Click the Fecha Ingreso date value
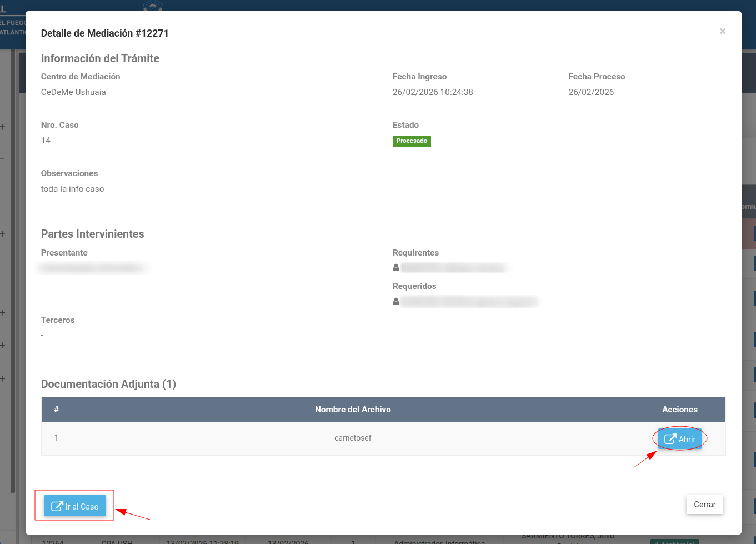This screenshot has width=756, height=544. click(433, 92)
